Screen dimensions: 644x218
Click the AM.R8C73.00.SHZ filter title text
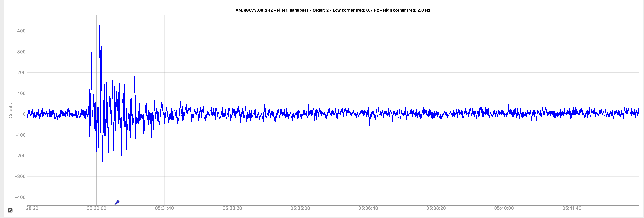tap(333, 10)
